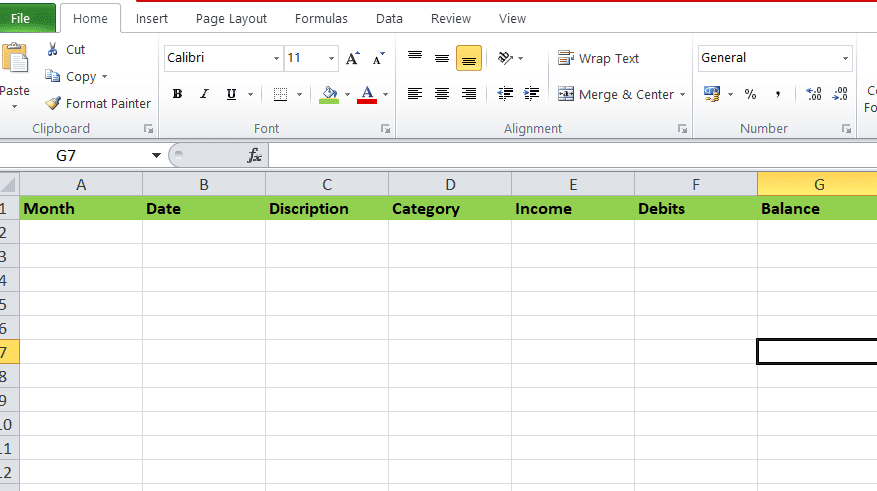Expand the General number format dropdown
The image size is (877, 491).
845,59
